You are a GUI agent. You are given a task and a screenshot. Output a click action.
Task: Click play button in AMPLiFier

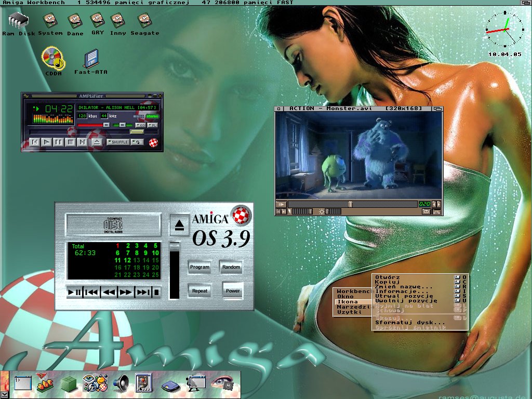tap(46, 142)
